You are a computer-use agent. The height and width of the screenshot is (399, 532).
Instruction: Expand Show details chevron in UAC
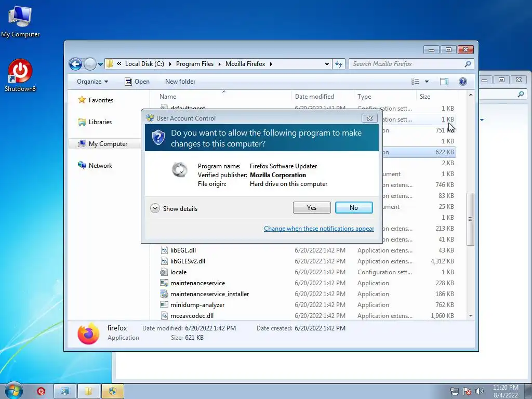(155, 208)
